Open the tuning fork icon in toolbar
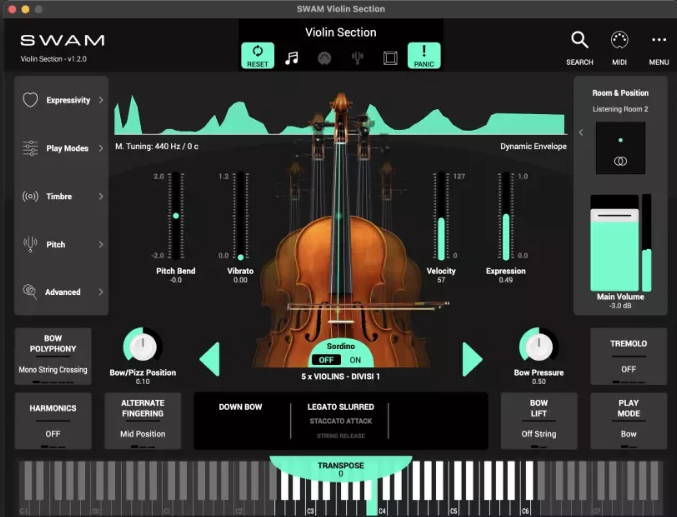Screen dimensions: 677x517 (357, 58)
